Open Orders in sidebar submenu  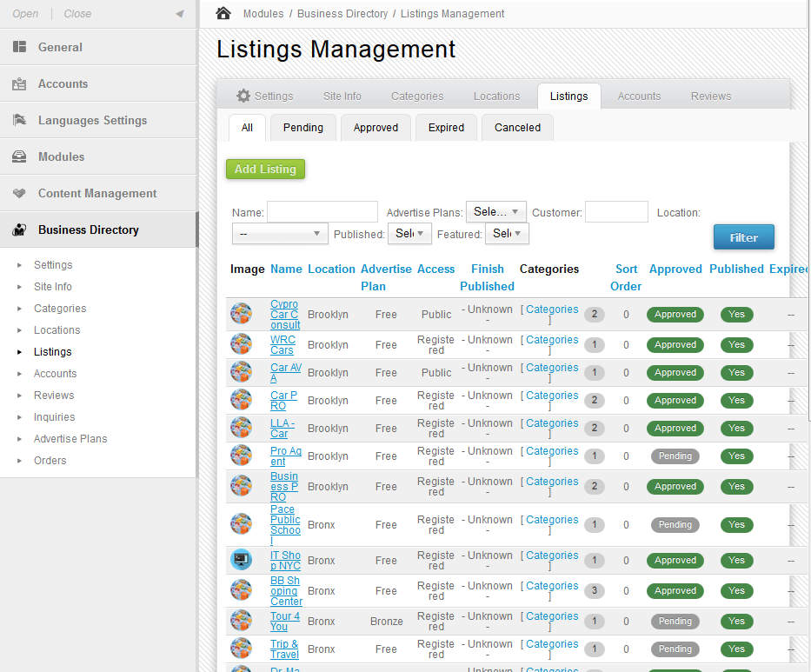click(x=50, y=460)
